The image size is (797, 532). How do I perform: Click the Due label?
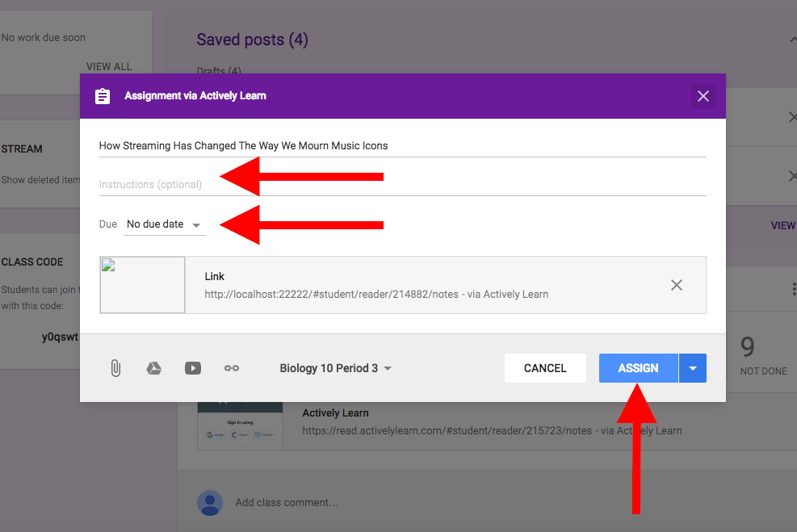pos(108,224)
